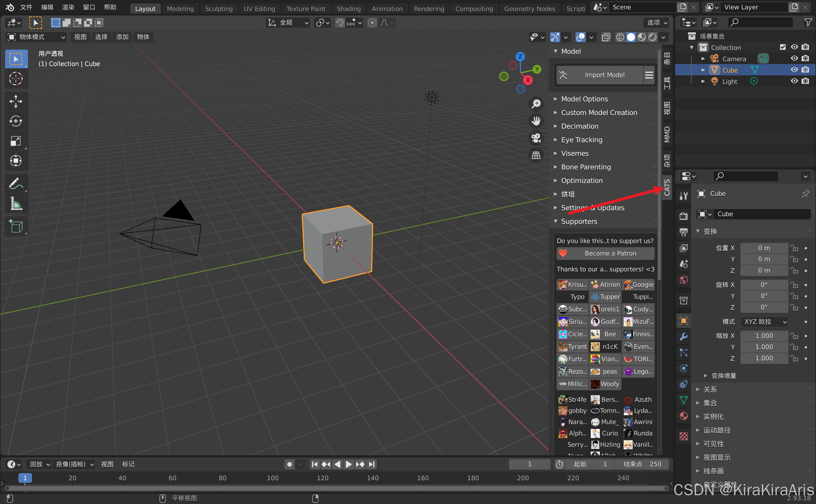Screen dimensions: 816x504
Task: Activate the Annotate pencil tool
Action: pos(15,183)
